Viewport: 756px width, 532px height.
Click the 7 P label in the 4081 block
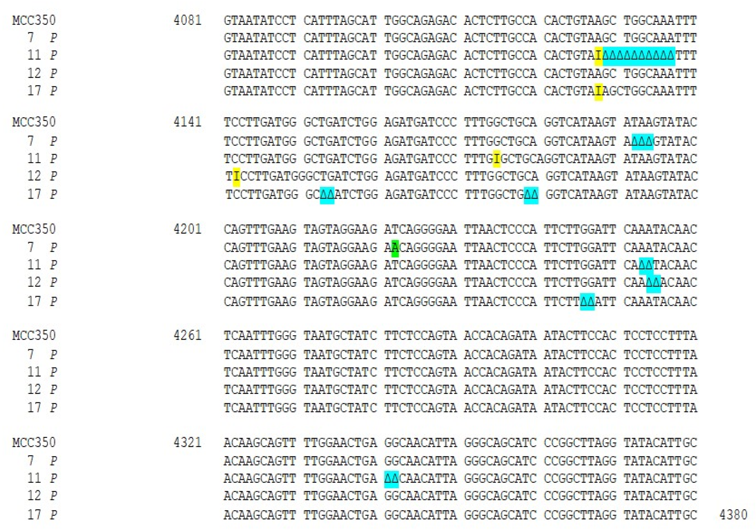pos(42,38)
